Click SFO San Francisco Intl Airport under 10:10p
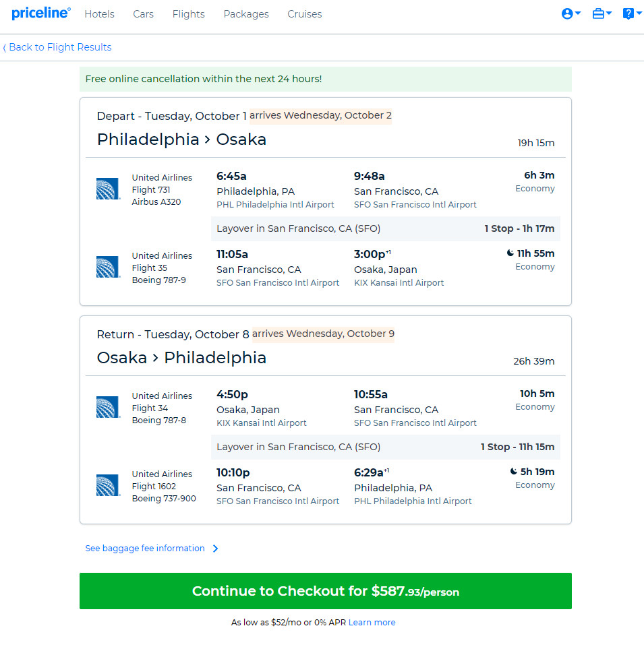 pos(278,501)
